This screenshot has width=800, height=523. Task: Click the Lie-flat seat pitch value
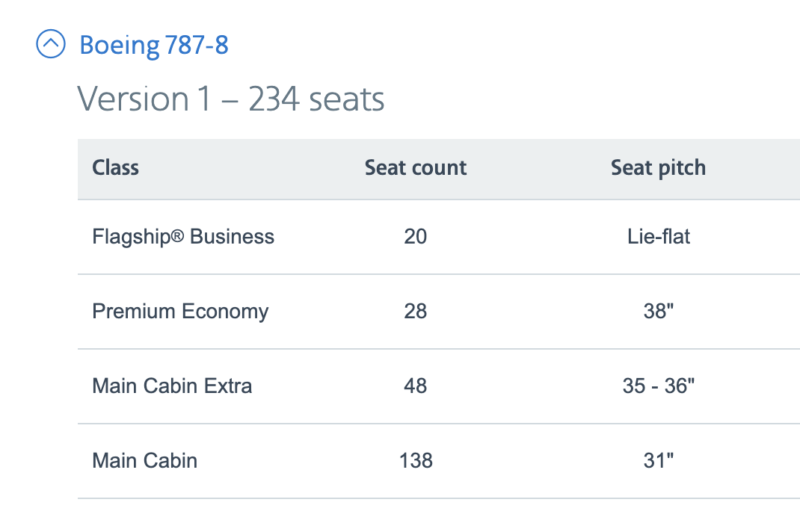coord(658,237)
